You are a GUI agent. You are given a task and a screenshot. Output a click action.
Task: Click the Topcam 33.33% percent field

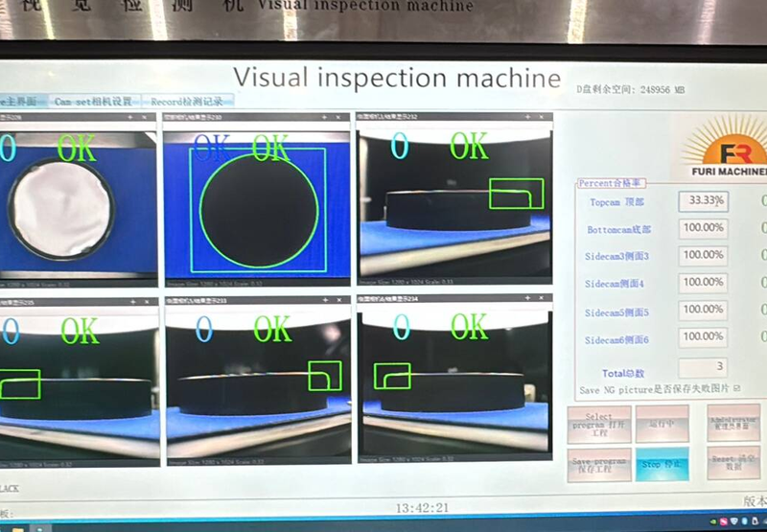[703, 201]
